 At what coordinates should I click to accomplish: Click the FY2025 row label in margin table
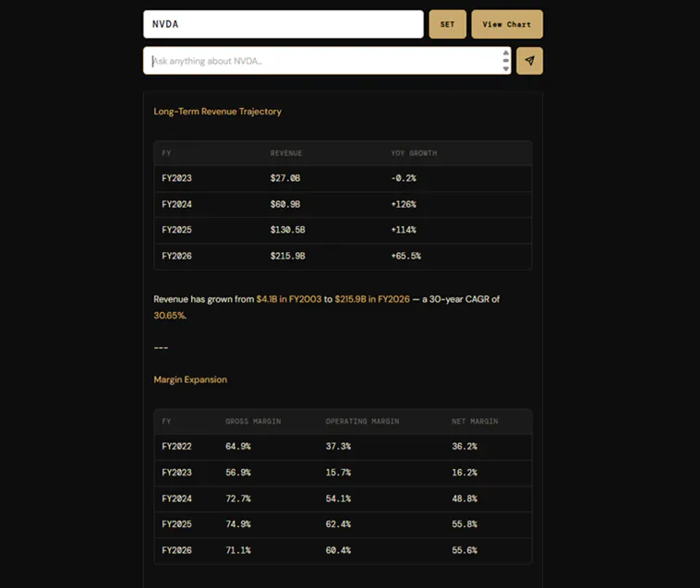[x=176, y=524]
